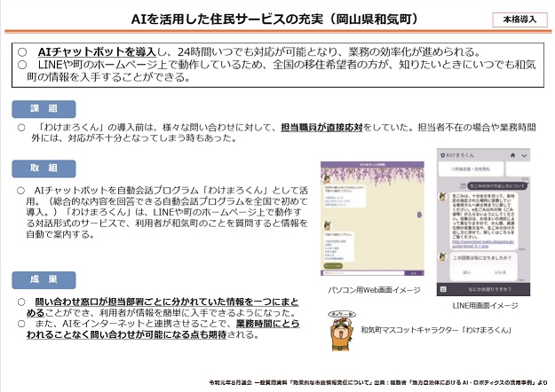Click the menu icon beside なにかお困りですか？
Viewport: 555px width, 392px height.
443,289
